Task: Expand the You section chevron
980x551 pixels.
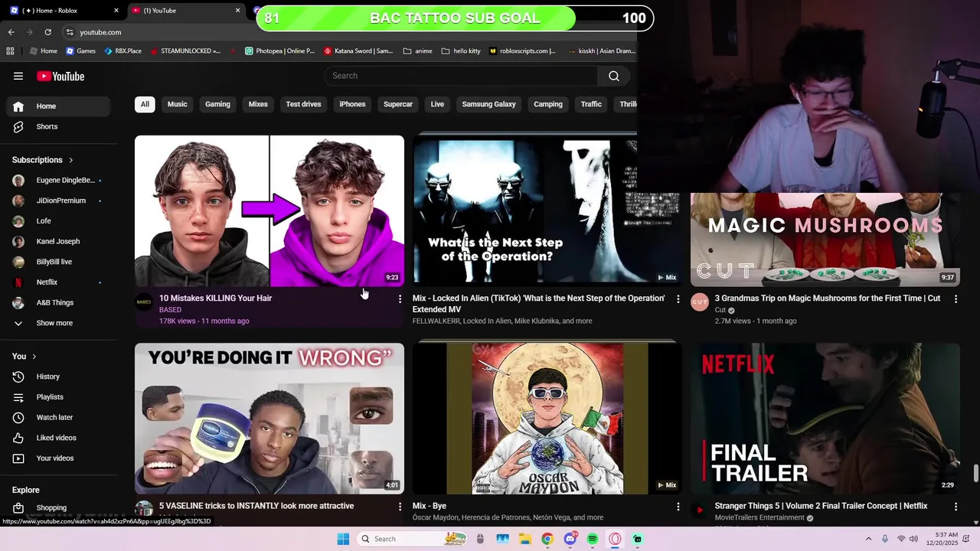Action: pos(34,357)
